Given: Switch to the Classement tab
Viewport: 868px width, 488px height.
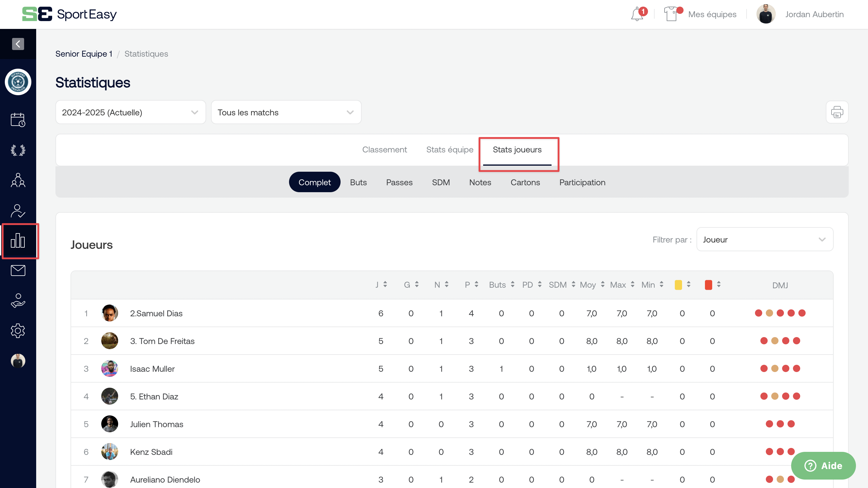Looking at the screenshot, I should coord(385,149).
